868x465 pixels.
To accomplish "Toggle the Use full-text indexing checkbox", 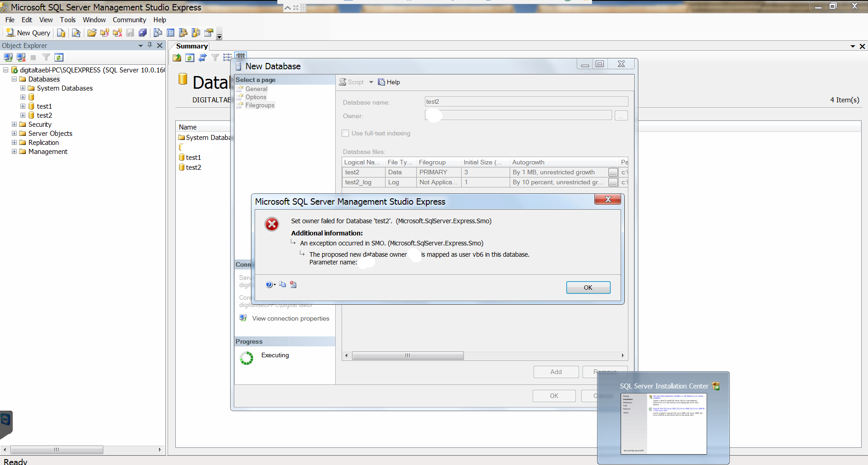I will coord(345,133).
